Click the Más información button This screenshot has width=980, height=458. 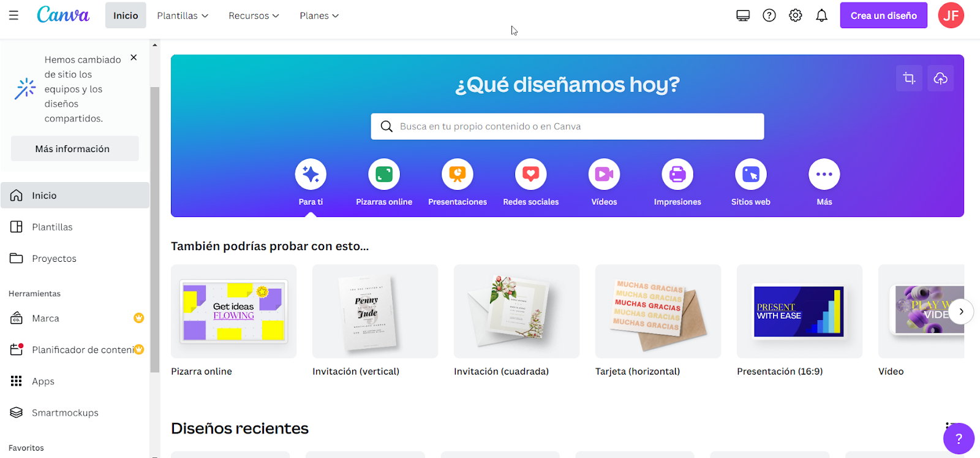tap(75, 148)
